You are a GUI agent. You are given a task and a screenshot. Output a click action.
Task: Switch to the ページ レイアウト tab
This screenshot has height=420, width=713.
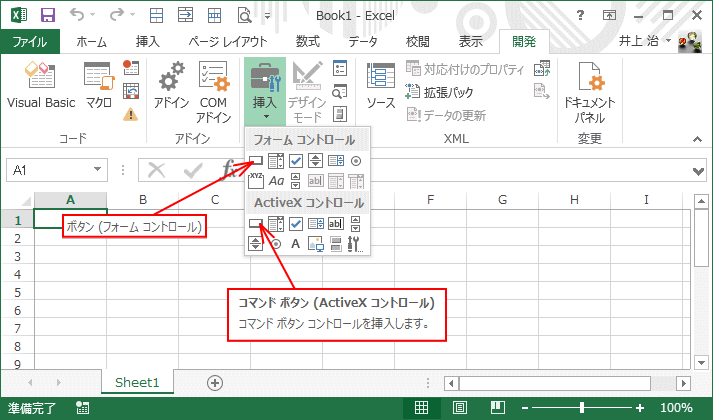click(228, 42)
